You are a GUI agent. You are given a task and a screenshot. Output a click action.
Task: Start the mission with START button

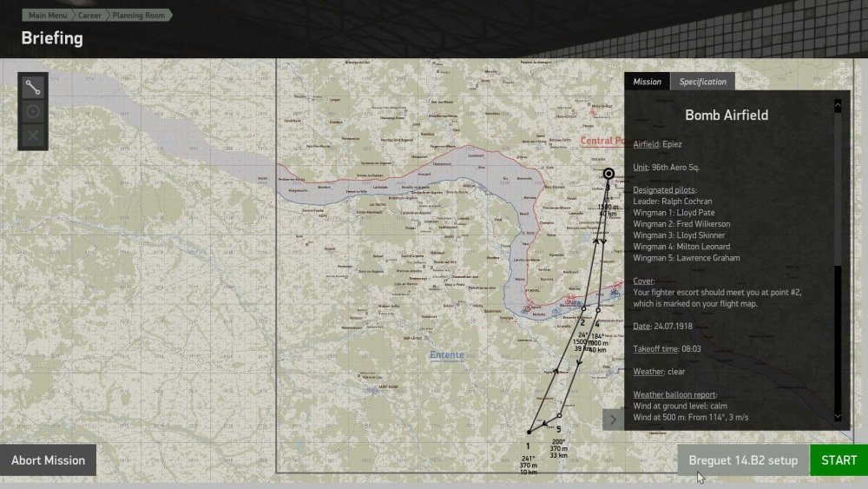coord(838,460)
